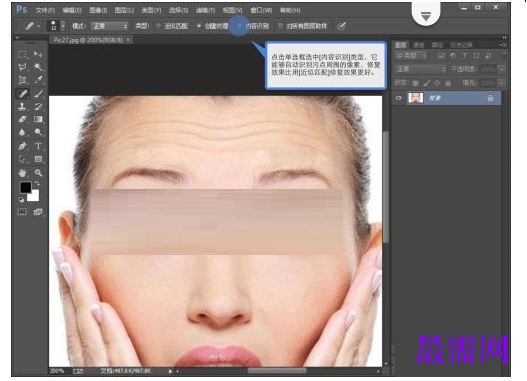Open the 编辑 menu
527x381 pixels.
72,10
